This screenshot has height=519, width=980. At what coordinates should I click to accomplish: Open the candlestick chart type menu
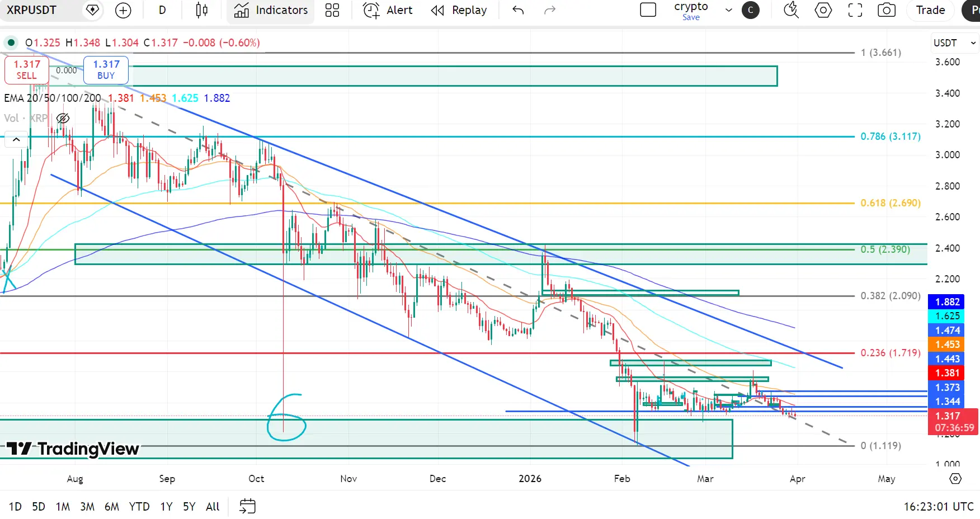tap(202, 10)
